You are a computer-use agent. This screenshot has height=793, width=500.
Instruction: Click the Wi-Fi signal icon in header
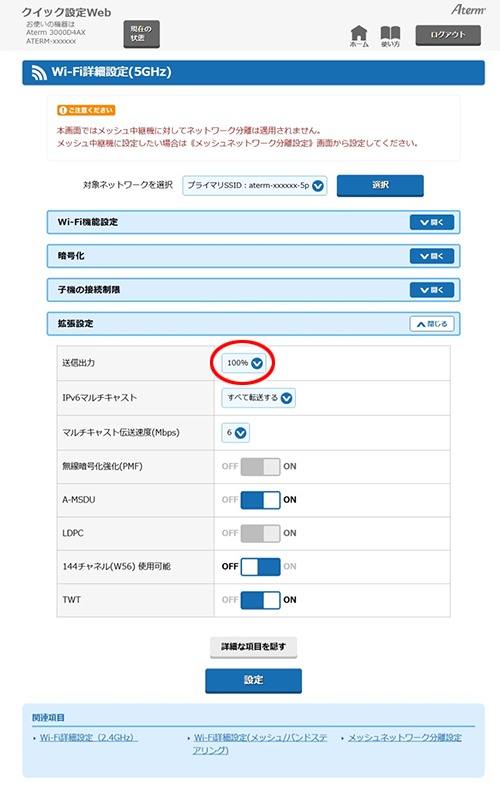tap(39, 73)
